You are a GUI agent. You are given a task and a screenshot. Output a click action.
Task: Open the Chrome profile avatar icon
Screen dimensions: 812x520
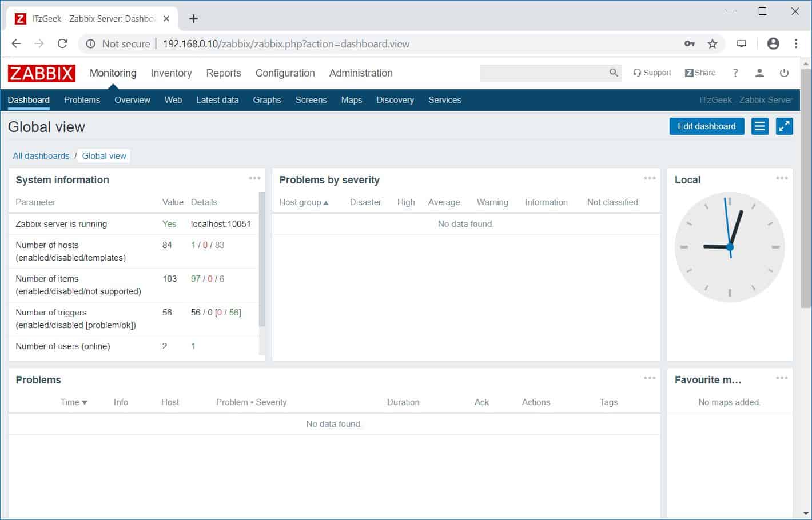[x=773, y=43]
